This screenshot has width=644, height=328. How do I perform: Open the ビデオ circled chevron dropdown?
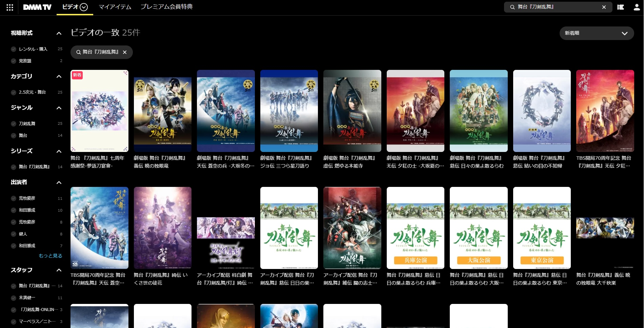point(84,7)
